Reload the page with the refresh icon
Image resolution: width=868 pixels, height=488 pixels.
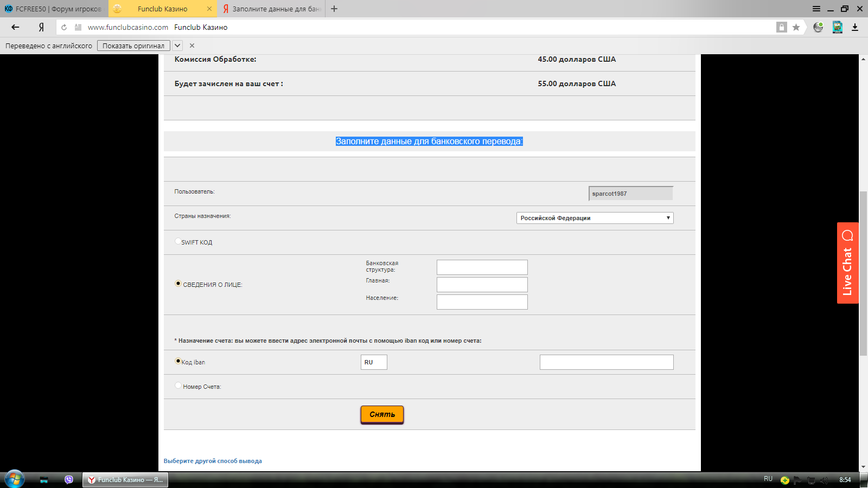(x=64, y=27)
